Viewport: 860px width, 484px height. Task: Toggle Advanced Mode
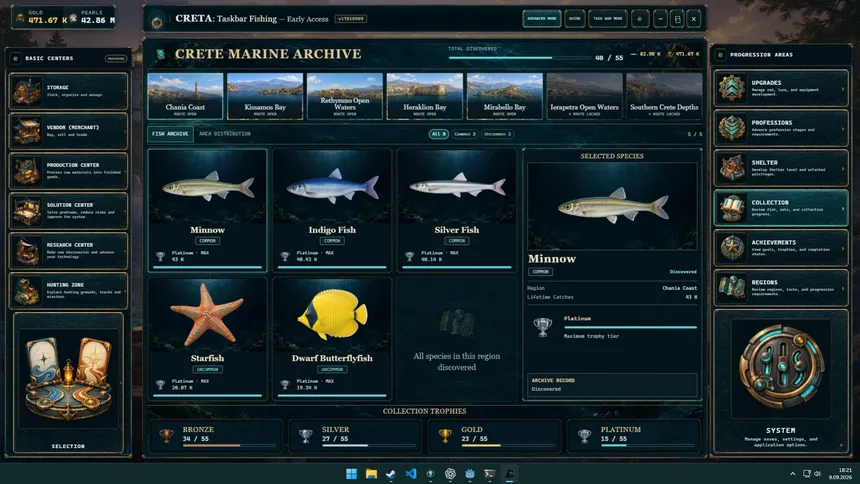click(542, 19)
